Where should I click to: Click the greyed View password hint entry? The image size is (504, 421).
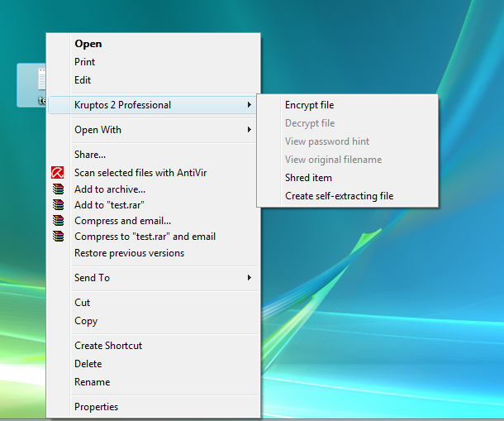click(x=348, y=141)
